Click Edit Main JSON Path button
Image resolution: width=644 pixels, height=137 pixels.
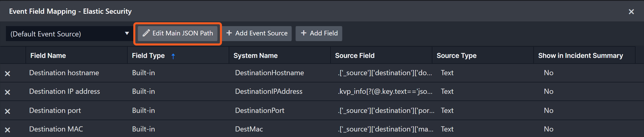coord(178,33)
